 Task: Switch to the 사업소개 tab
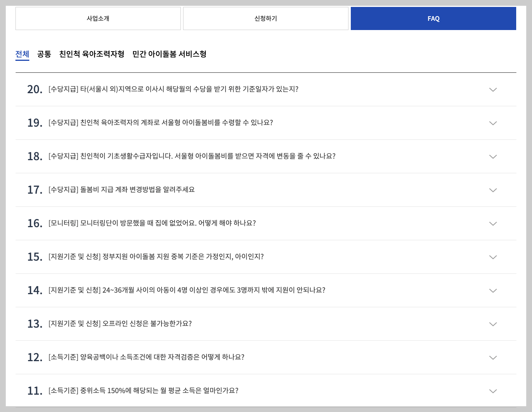[98, 18]
